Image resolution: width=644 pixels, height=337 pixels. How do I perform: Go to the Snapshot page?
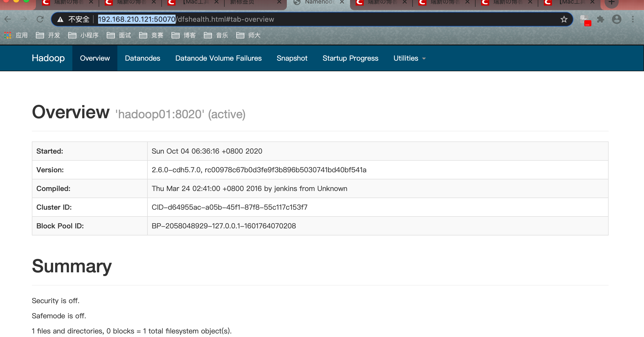(x=292, y=58)
